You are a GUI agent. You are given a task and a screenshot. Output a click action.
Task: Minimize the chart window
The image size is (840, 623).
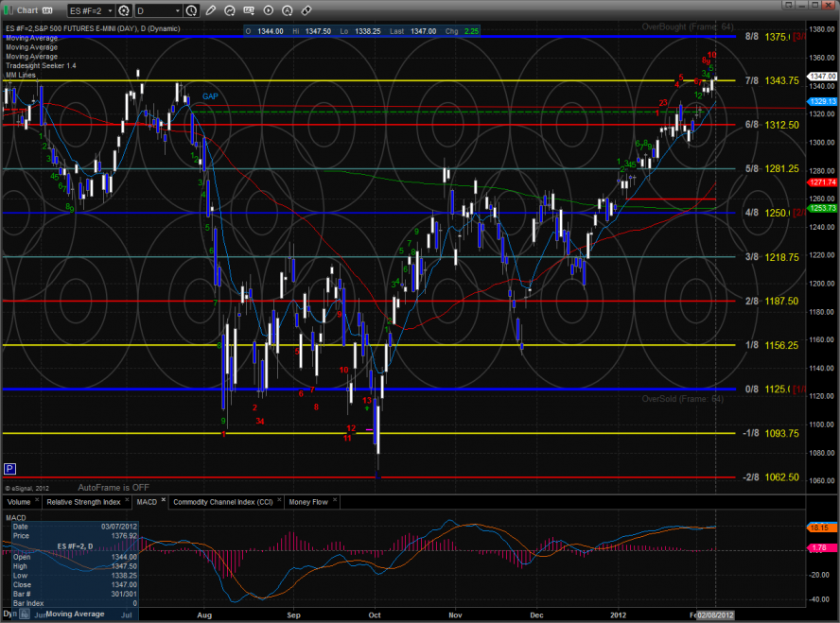click(x=801, y=6)
